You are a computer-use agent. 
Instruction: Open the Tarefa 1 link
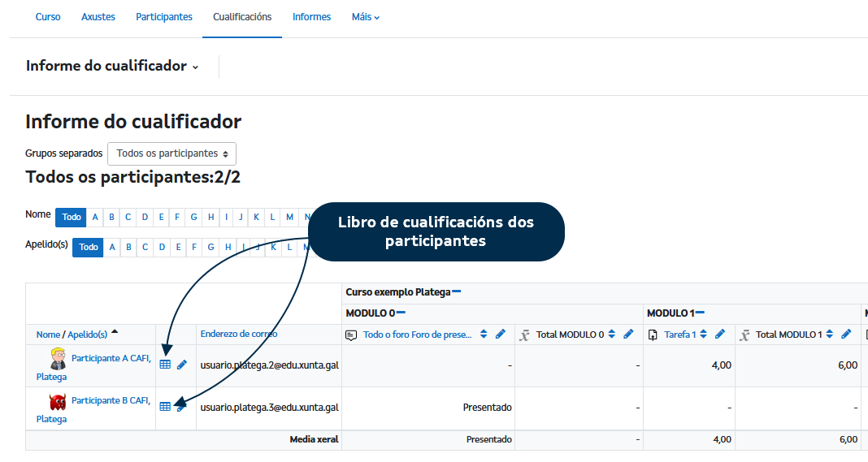680,335
